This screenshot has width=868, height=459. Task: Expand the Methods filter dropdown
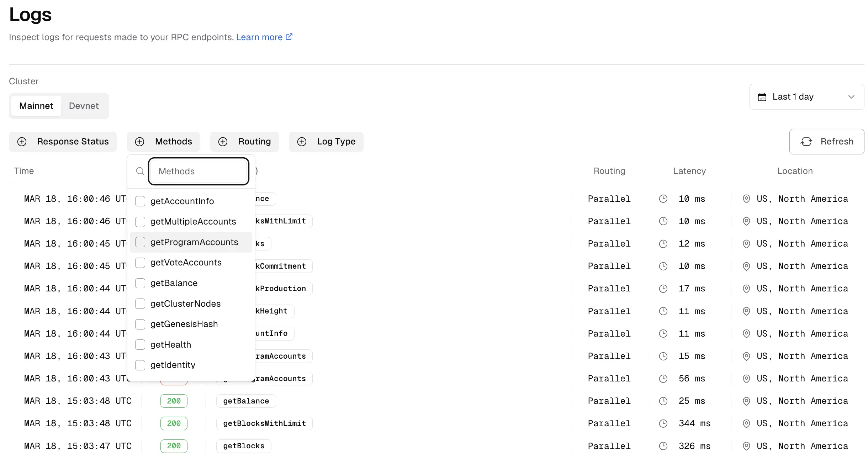[x=164, y=142]
